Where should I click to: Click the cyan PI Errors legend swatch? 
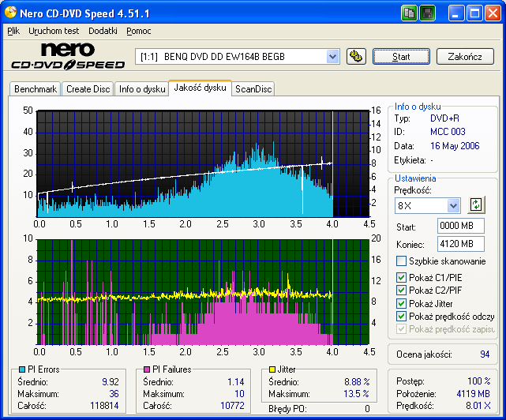click(22, 369)
